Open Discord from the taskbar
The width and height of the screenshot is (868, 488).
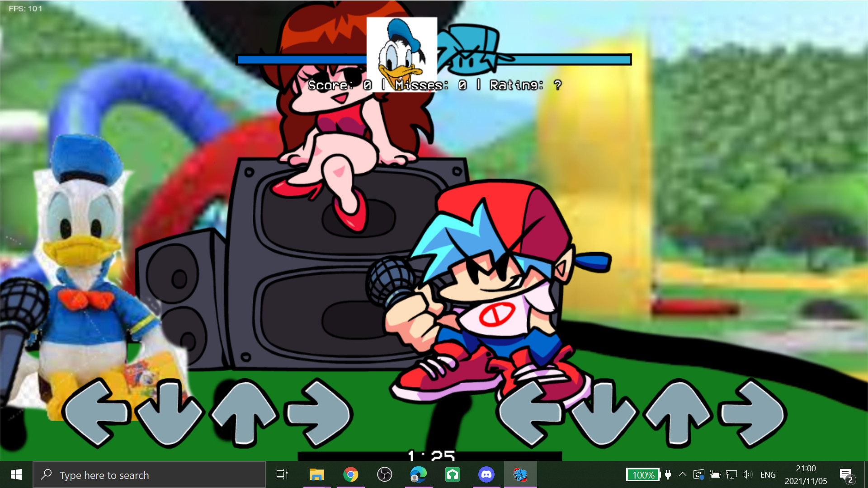tap(486, 474)
